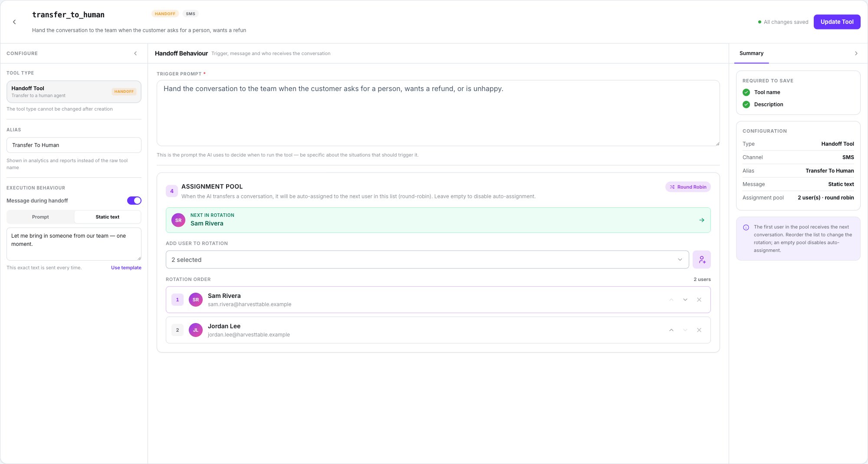This screenshot has height=464, width=868.
Task: Move Jordan Lee up in rotation
Action: (x=671, y=330)
